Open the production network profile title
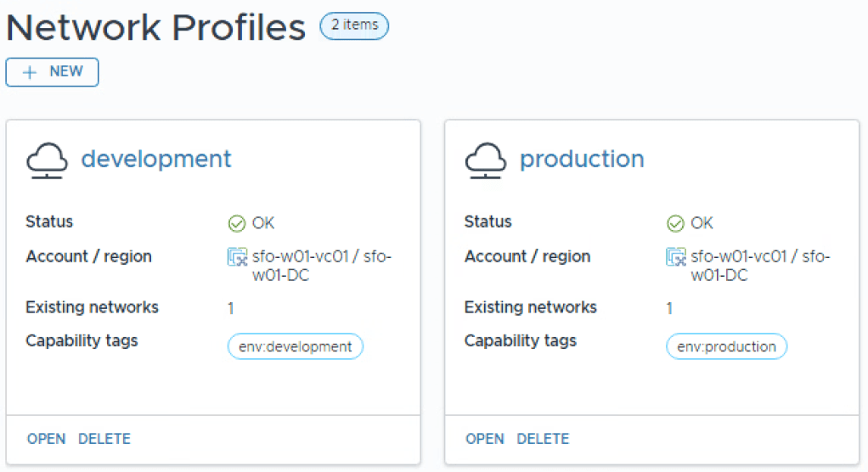The width and height of the screenshot is (868, 472). (582, 159)
